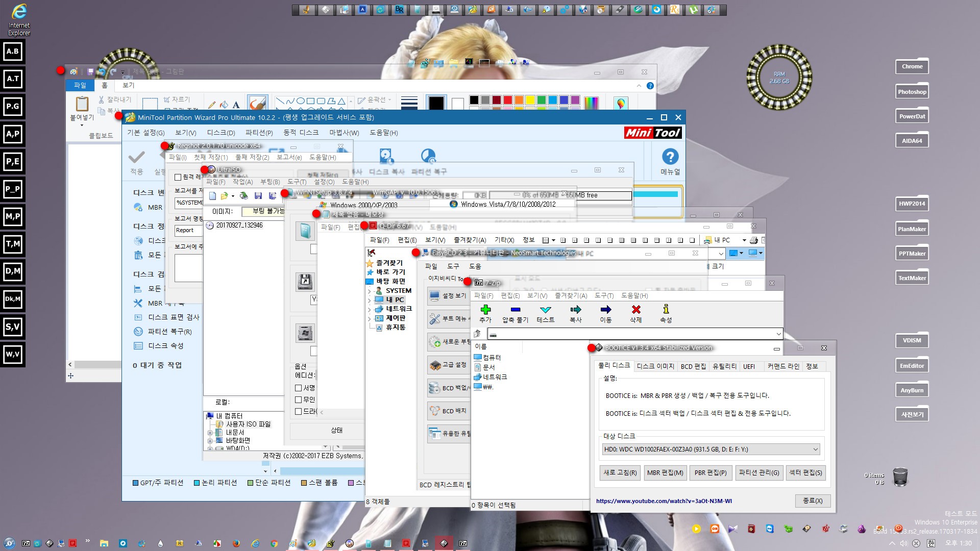980x551 pixels.
Task: Click the UltraISO open file icon
Action: (224, 195)
